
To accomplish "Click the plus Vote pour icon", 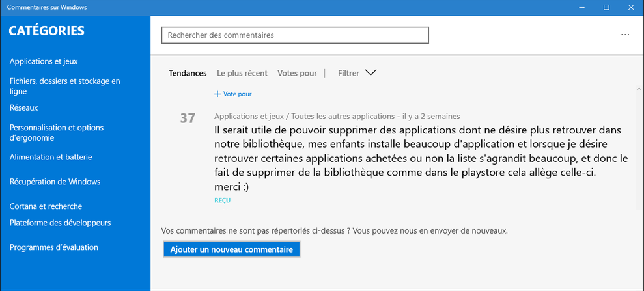I will click(217, 94).
